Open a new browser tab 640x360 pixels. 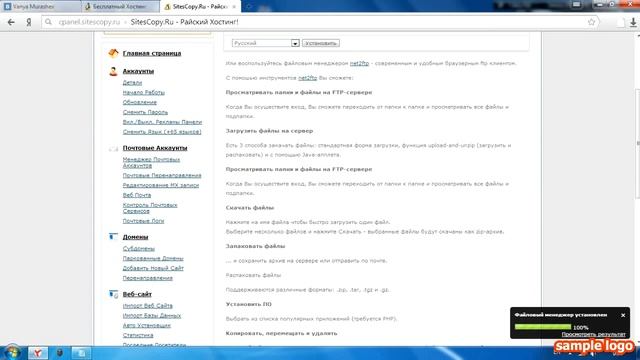248,7
